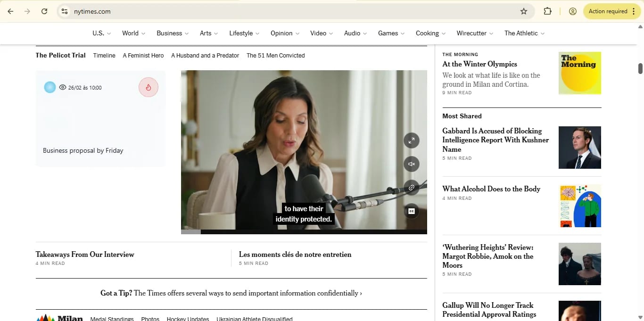644x321 pixels.
Task: Open the Takeaways From Our Interview article
Action: pos(85,254)
